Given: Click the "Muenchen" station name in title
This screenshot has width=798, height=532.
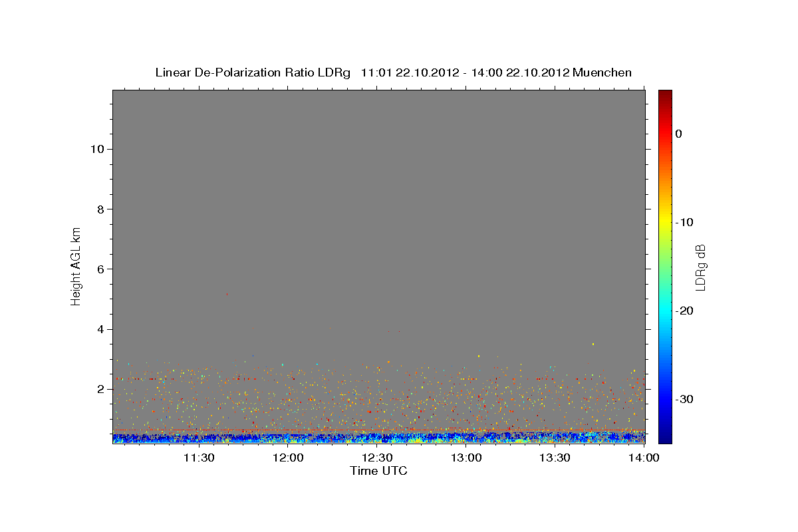Looking at the screenshot, I should [602, 72].
